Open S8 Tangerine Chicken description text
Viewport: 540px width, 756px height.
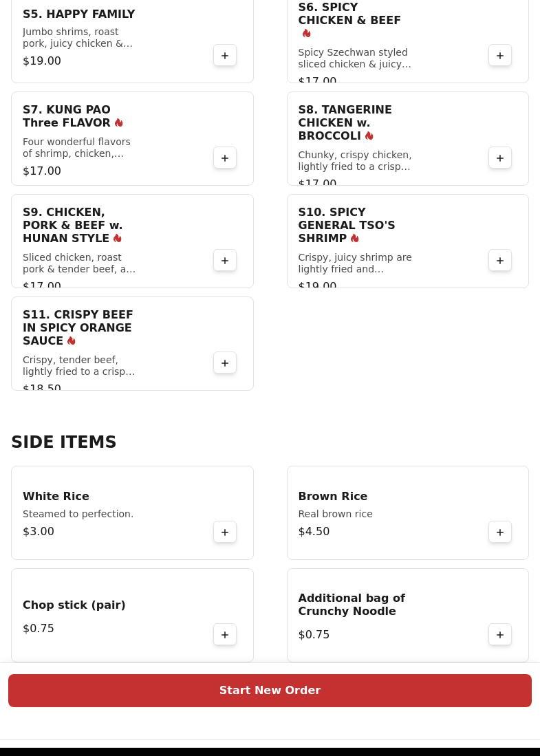coord(355,160)
